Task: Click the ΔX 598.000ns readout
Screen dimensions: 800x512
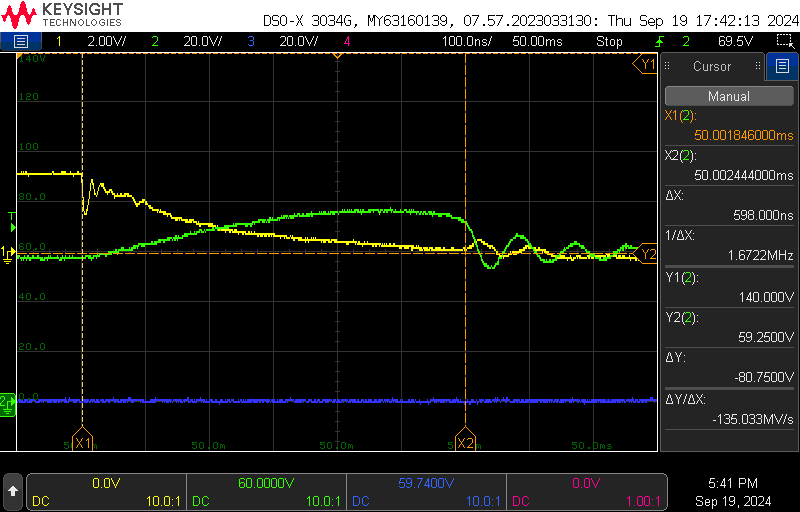Action: click(763, 216)
